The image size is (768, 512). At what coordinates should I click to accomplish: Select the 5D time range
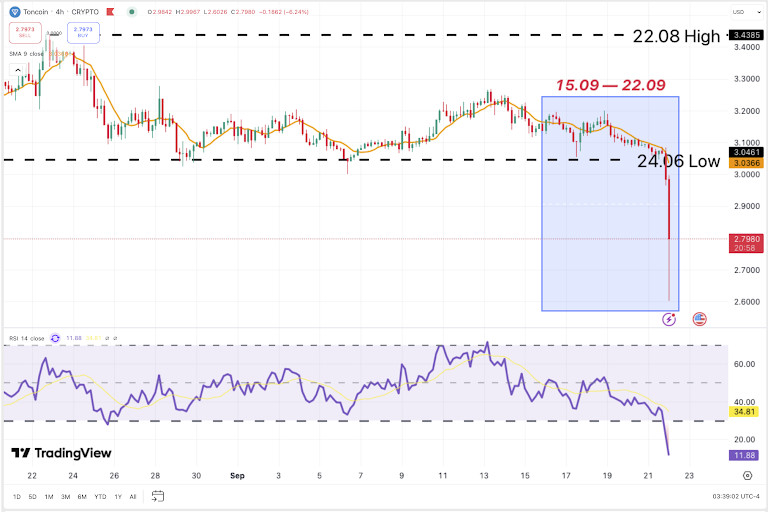click(32, 497)
